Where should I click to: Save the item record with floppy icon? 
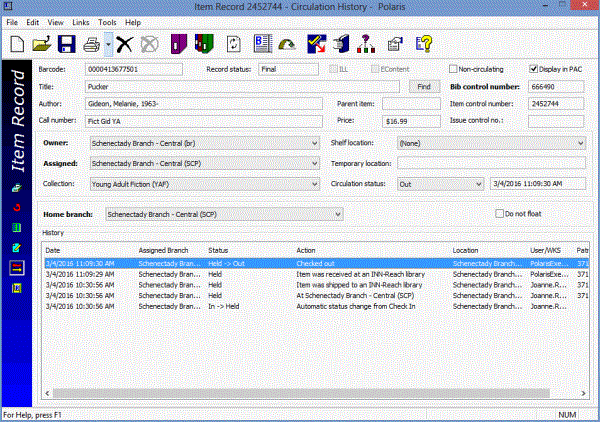(x=66, y=44)
